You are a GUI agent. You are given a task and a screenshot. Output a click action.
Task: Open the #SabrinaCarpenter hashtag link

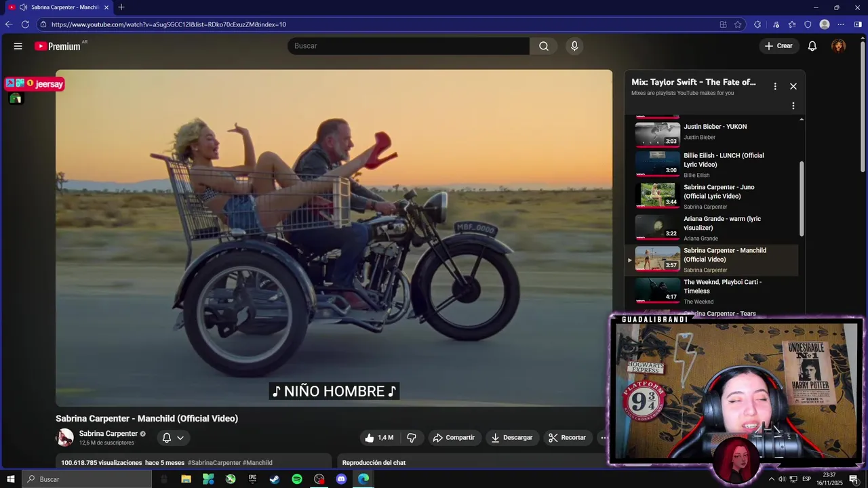(x=214, y=463)
